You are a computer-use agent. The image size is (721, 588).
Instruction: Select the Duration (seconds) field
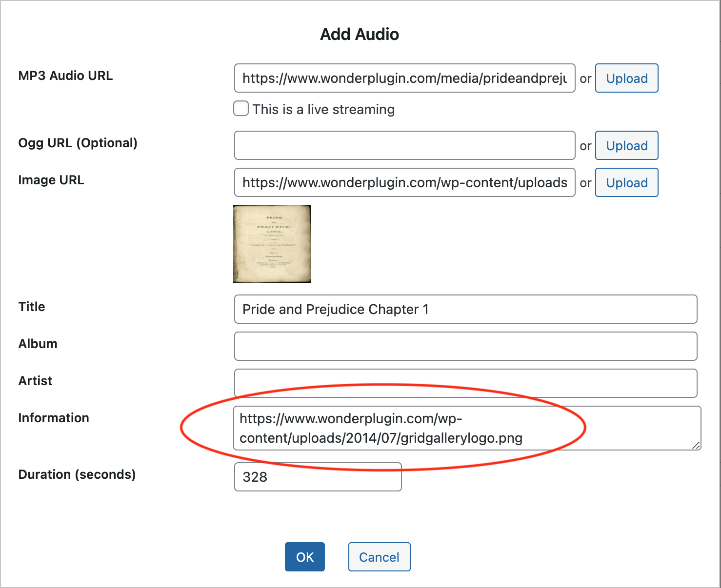(x=318, y=477)
